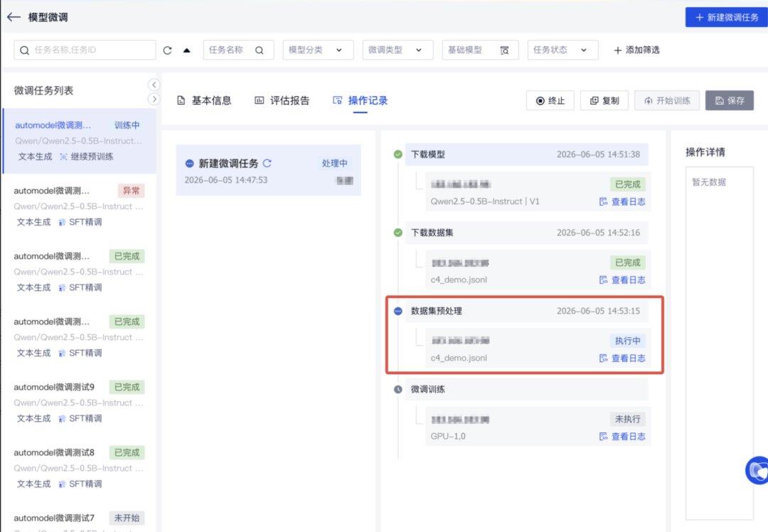Image resolution: width=768 pixels, height=532 pixels.
Task: Click the 保存 button
Action: pyautogui.click(x=730, y=100)
